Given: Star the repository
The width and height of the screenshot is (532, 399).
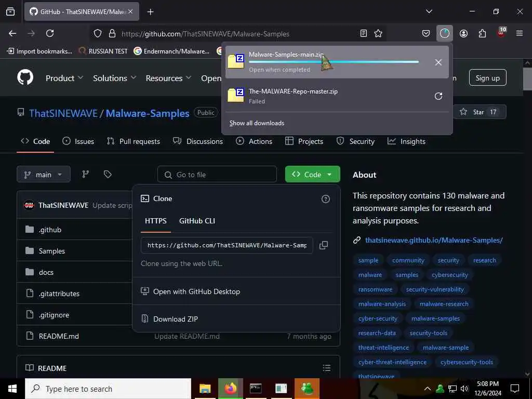Looking at the screenshot, I should point(480,112).
